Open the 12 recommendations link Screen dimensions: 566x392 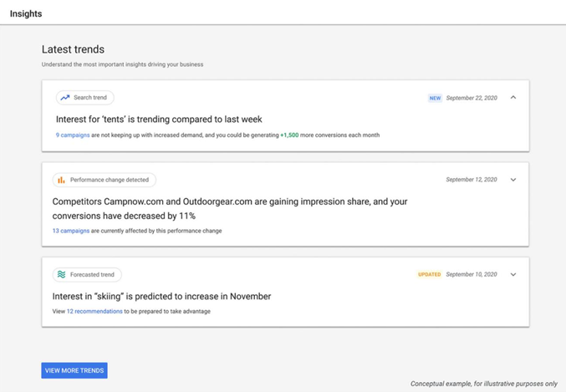pos(94,311)
